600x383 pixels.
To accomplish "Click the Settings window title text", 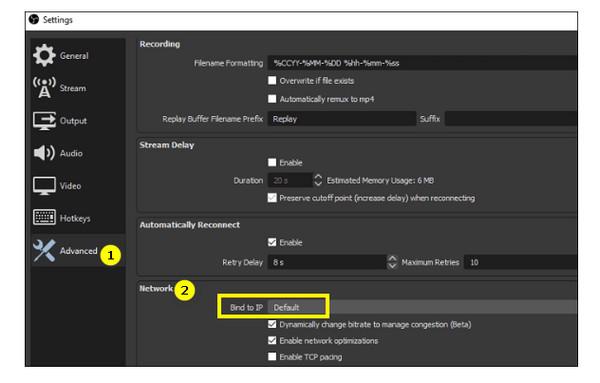I will 57,20.
